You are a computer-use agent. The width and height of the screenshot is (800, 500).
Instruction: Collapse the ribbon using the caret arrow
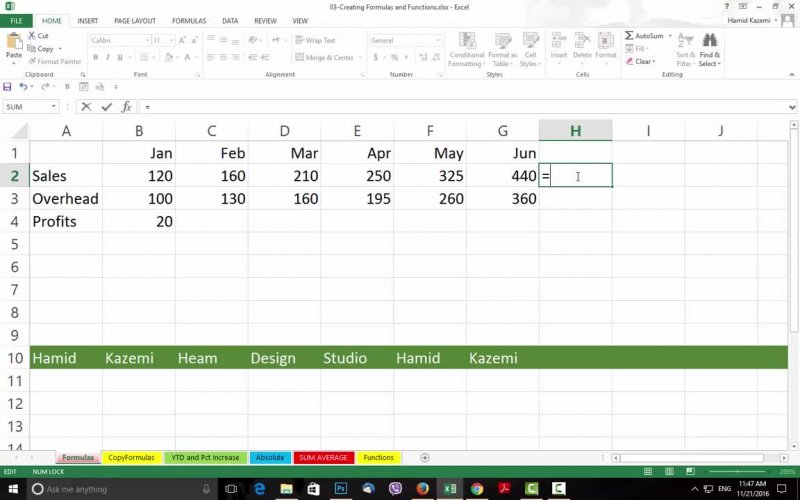[790, 75]
